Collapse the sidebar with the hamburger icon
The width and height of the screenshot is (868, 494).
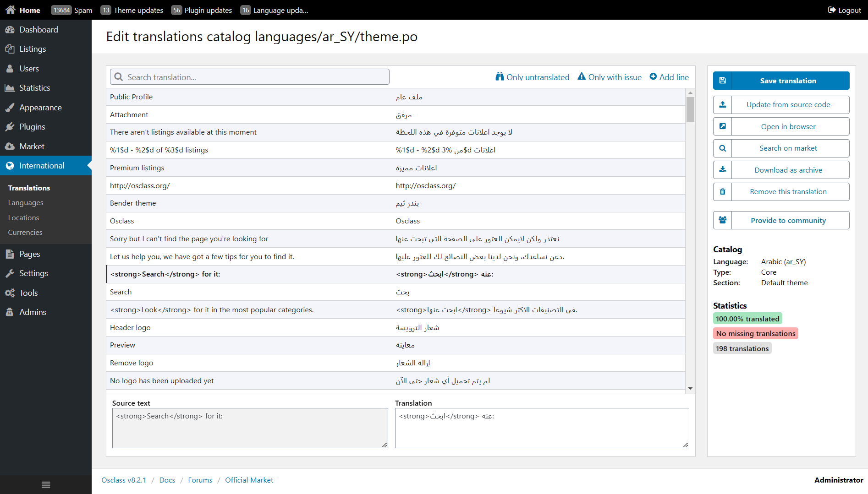click(x=46, y=485)
